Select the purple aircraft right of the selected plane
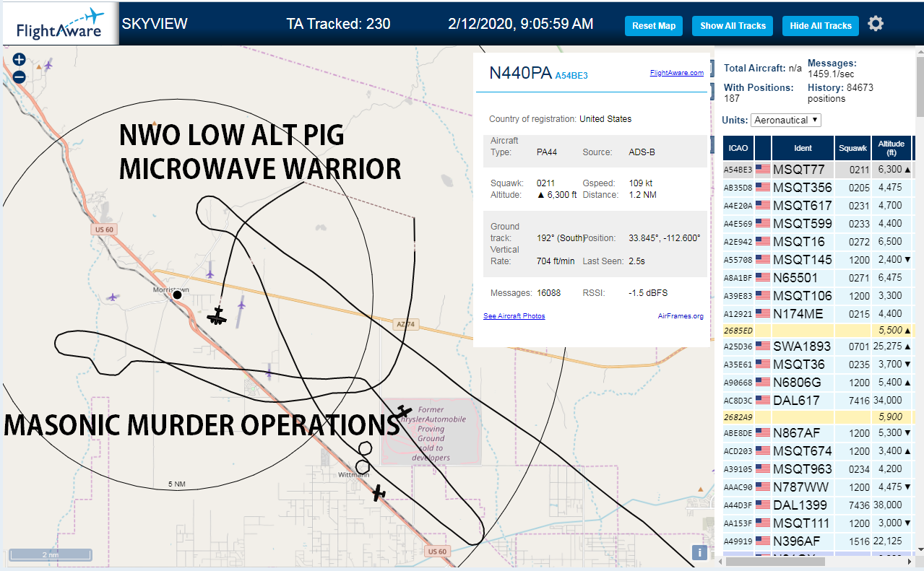Screen dimensions: 924x571 (241, 304)
